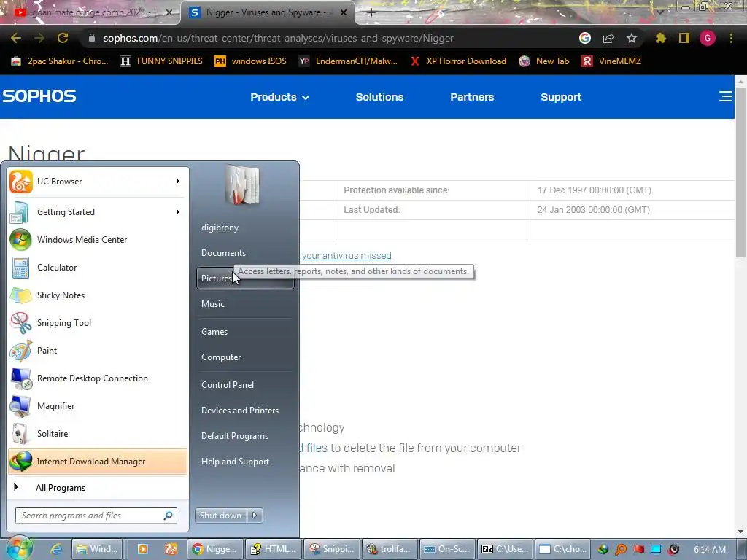Open the Calculator app
The height and width of the screenshot is (560, 747).
[97, 267]
